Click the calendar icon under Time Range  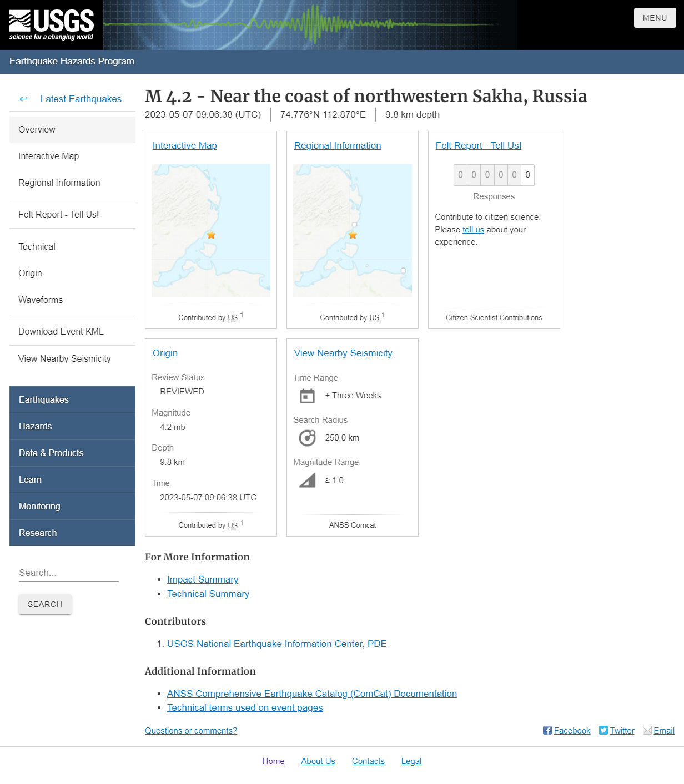[x=307, y=396]
